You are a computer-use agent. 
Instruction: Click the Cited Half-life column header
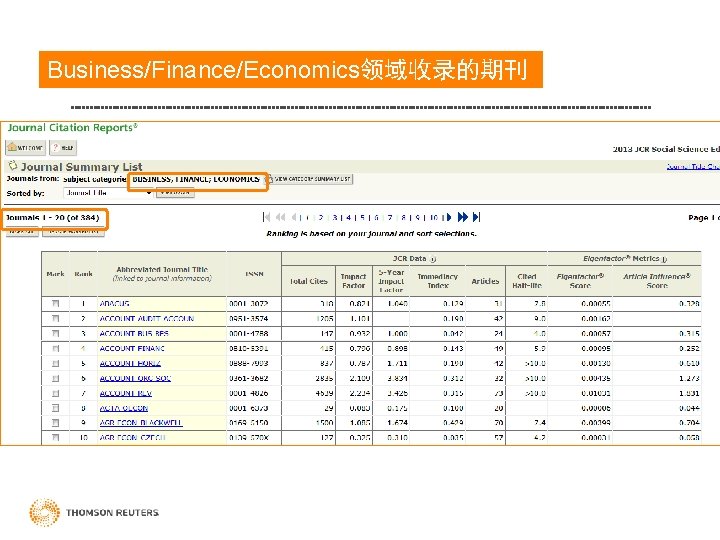point(527,281)
